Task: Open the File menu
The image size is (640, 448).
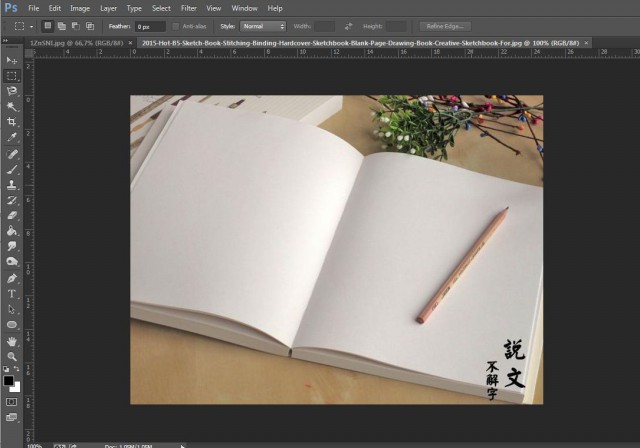Action: pos(33,8)
